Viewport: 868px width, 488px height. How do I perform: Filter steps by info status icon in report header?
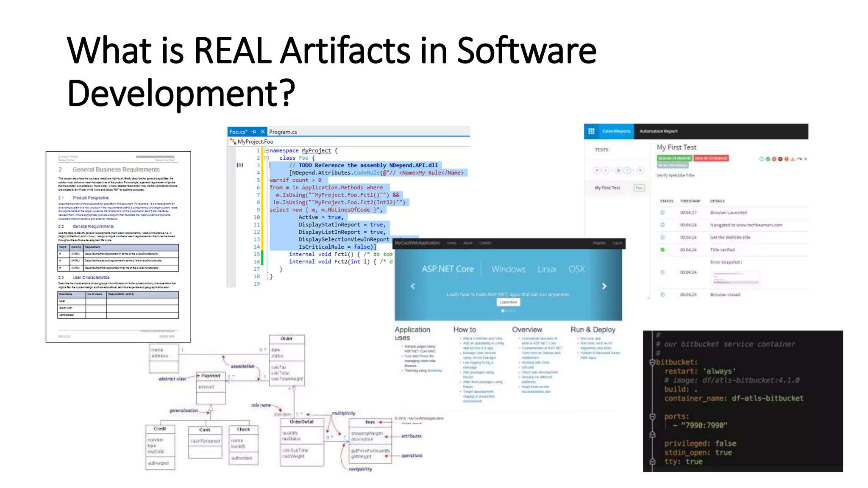[x=762, y=159]
